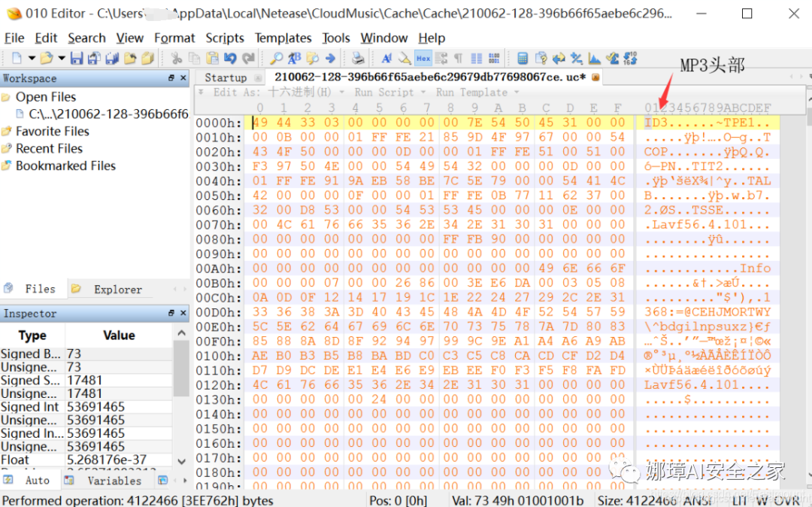
Task: Open Find with the magnifier icon
Action: coord(277,58)
